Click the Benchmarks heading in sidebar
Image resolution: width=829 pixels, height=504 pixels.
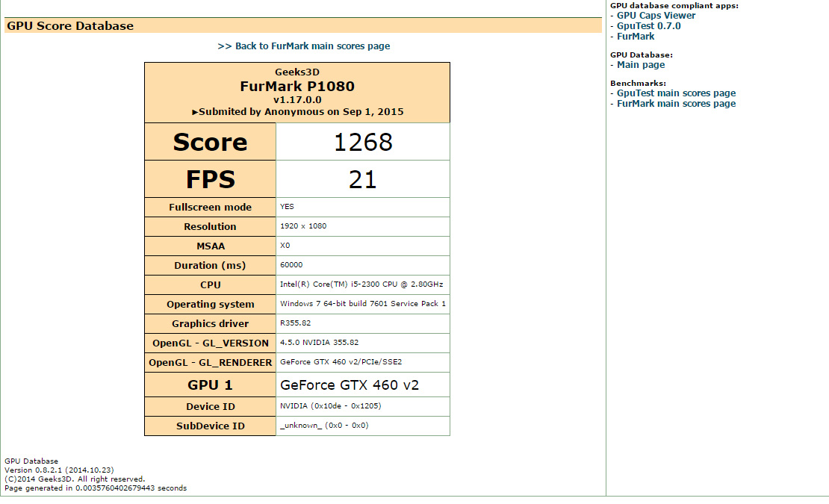pos(638,84)
